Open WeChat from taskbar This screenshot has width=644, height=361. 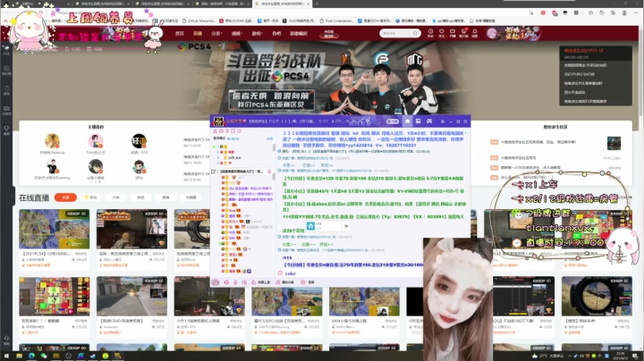pos(44,356)
